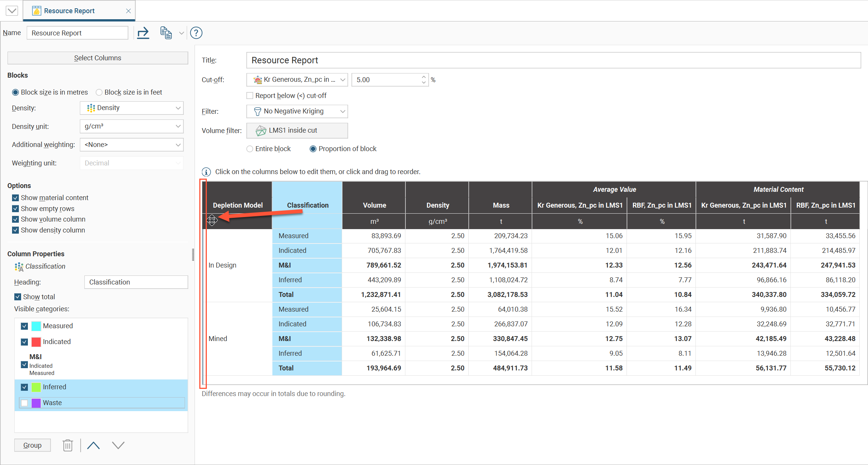
Task: Click the trash delete category icon
Action: (68, 445)
